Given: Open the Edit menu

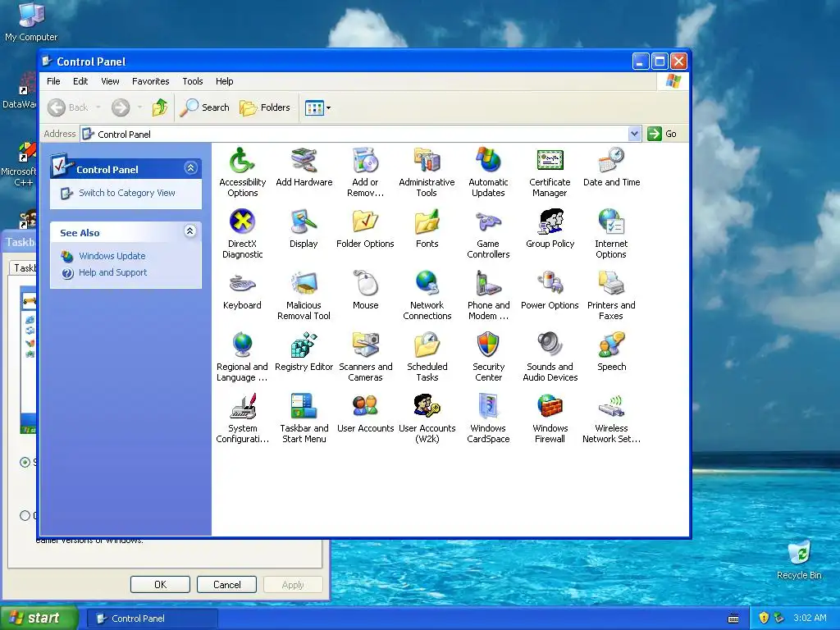Looking at the screenshot, I should coord(80,81).
